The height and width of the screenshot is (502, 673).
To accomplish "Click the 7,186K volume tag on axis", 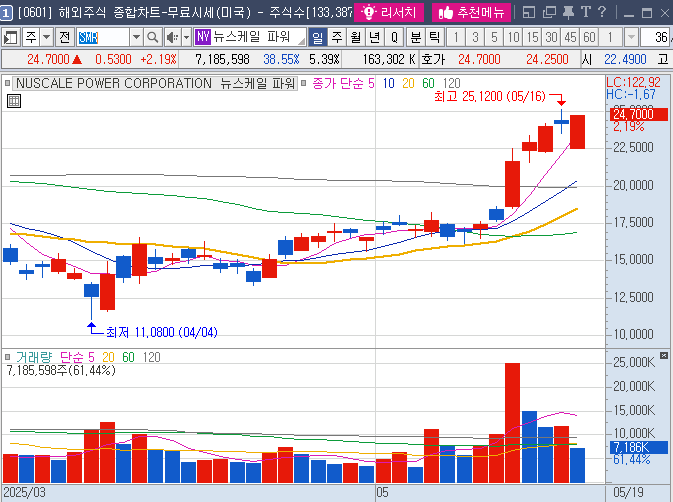I will point(639,448).
